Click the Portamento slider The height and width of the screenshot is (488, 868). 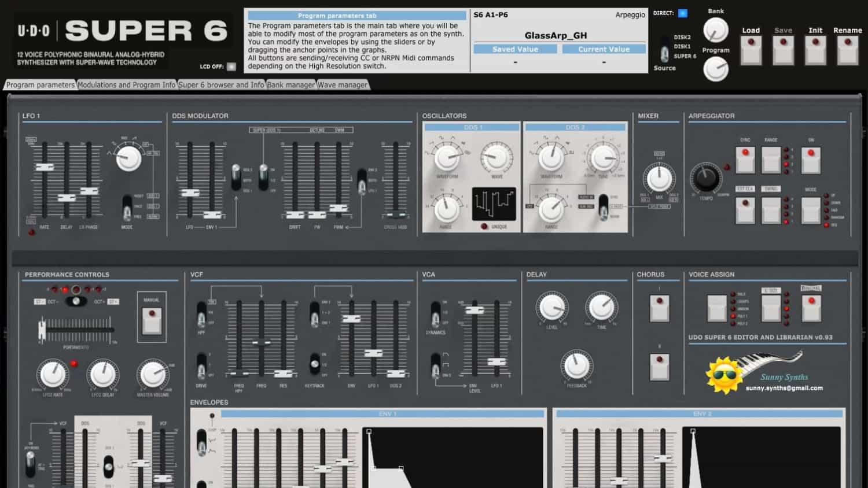click(x=75, y=330)
